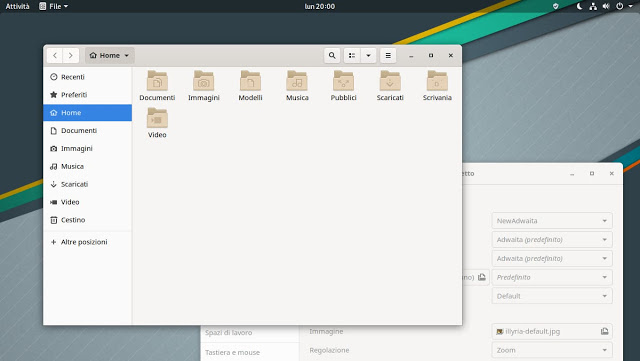The width and height of the screenshot is (640, 361).
Task: Go forward with the right arrow
Action: [71, 56]
